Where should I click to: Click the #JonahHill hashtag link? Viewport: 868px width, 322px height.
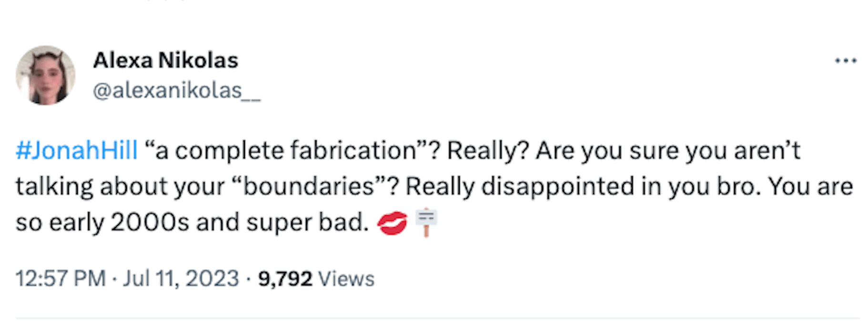click(x=77, y=151)
